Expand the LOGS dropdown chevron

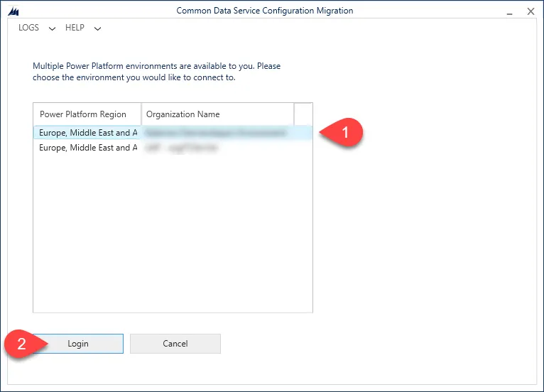coord(52,29)
